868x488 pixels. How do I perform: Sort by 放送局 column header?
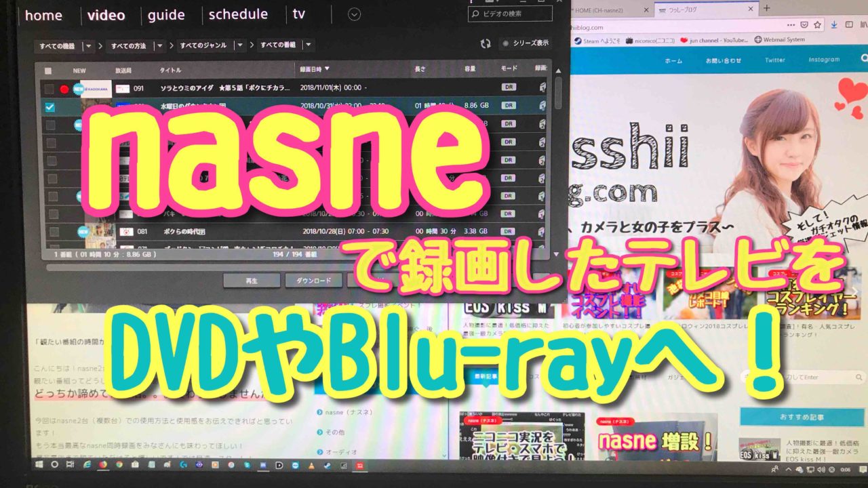coord(123,70)
